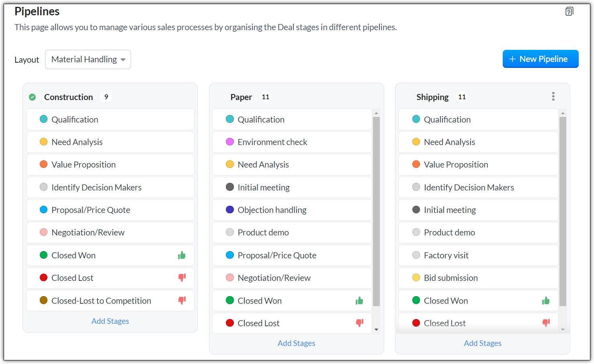Viewport: 594px width, 364px height.
Task: Click thumbs-down icon on Construction Closed Lost
Action: [182, 278]
